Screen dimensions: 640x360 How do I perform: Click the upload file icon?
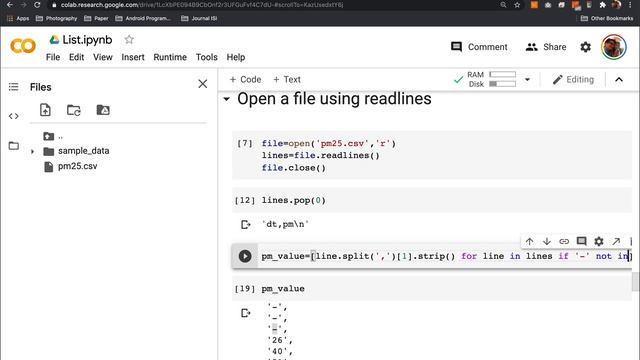pos(45,110)
